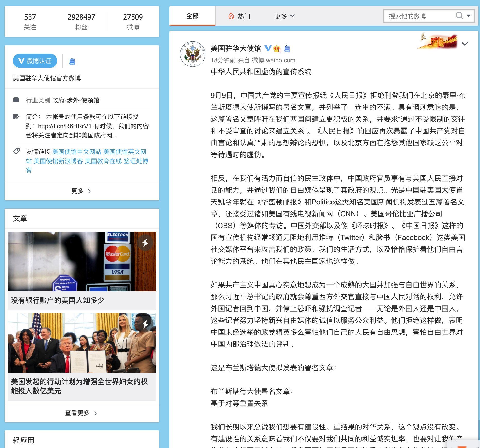Viewport: 480px width, 448px height.
Task: Open 美国使馆新浪博客 link
Action: (58, 161)
